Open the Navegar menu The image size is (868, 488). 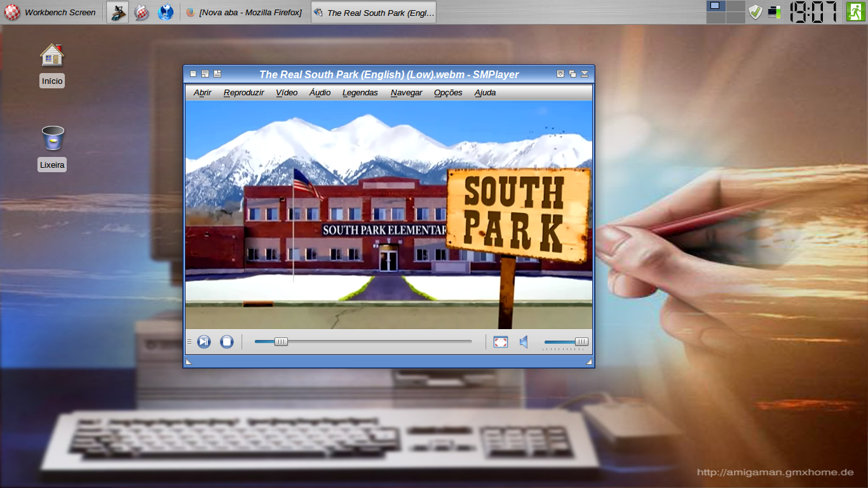407,93
